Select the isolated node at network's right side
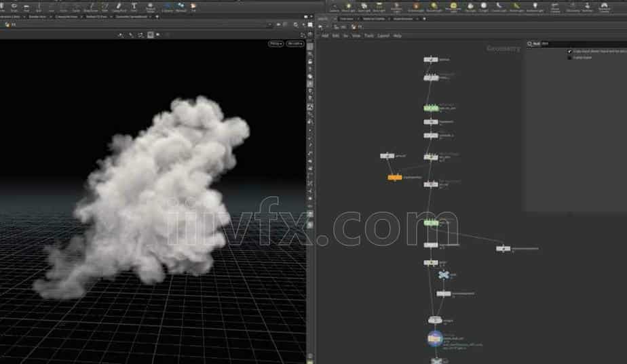This screenshot has width=627, height=364. click(503, 249)
